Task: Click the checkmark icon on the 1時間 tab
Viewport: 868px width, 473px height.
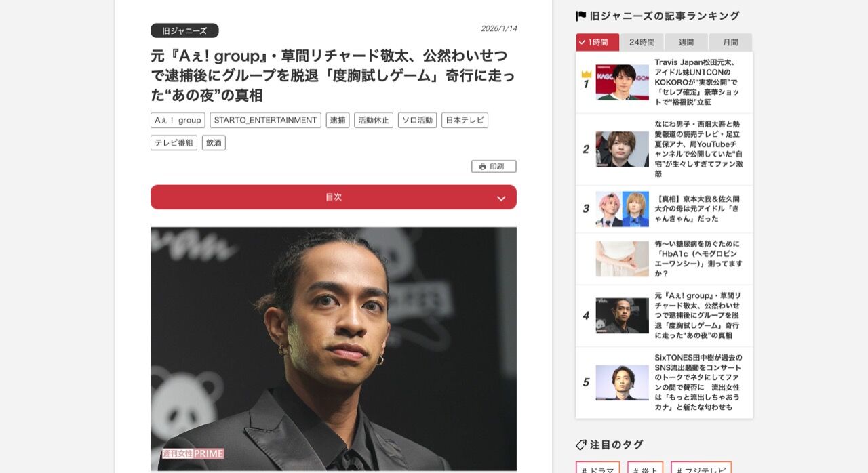Action: pos(583,42)
